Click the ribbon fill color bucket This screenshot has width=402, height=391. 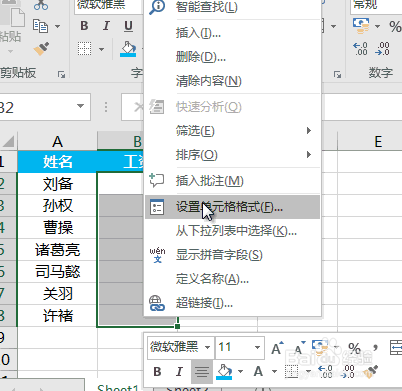(128, 49)
